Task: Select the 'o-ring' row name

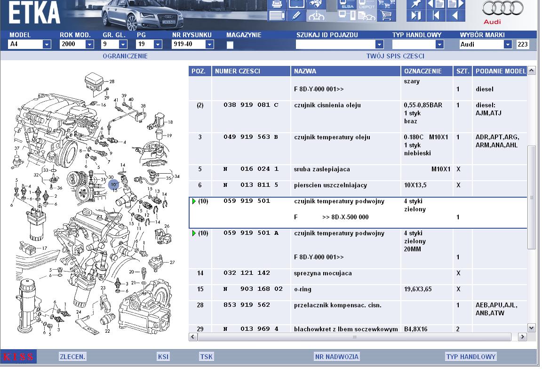Action: pyautogui.click(x=303, y=289)
